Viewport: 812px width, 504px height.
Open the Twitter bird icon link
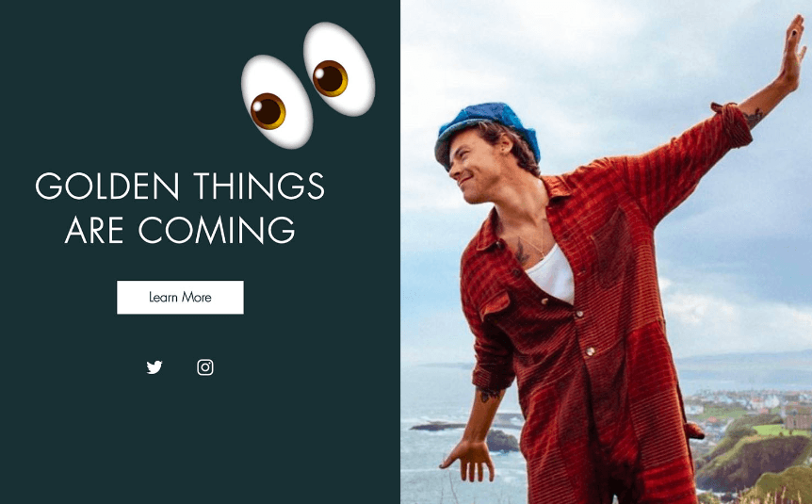point(154,367)
